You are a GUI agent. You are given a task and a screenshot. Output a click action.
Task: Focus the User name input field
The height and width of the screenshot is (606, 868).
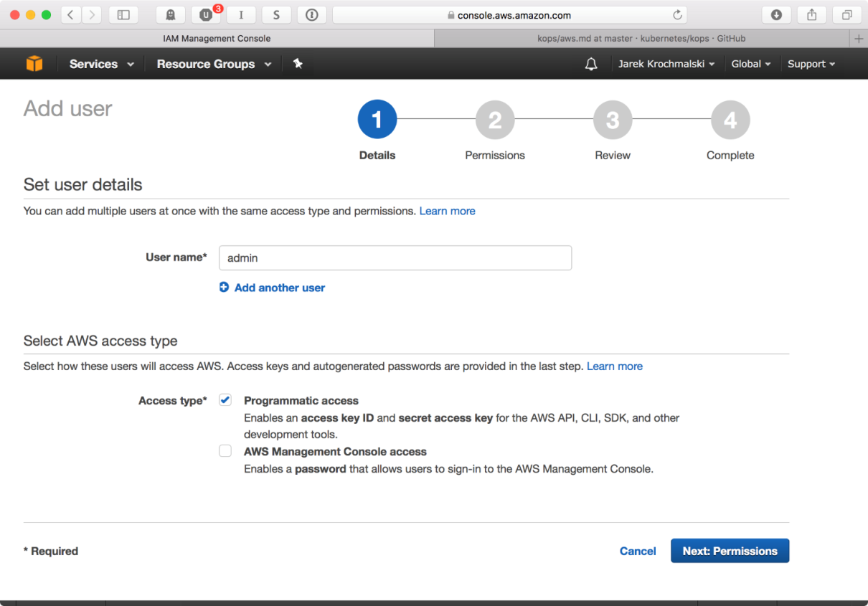click(395, 258)
